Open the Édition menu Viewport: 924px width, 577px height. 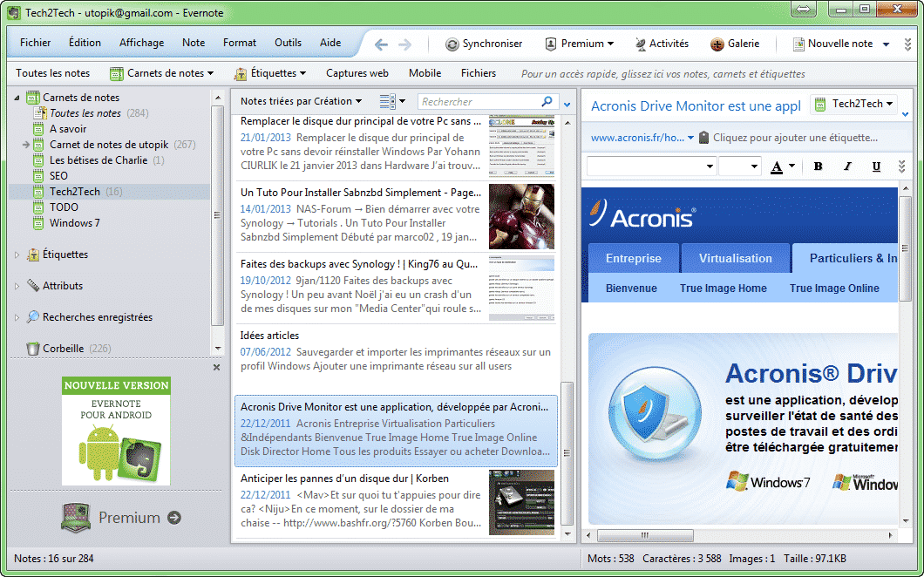click(85, 43)
